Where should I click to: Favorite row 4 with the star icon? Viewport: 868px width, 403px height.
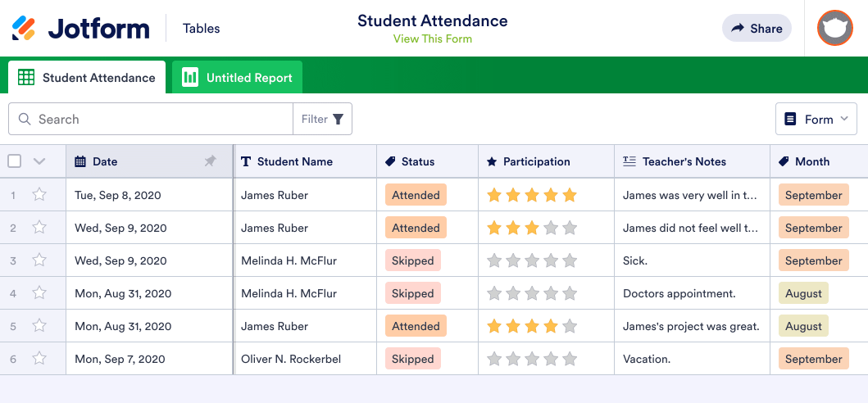coord(39,293)
